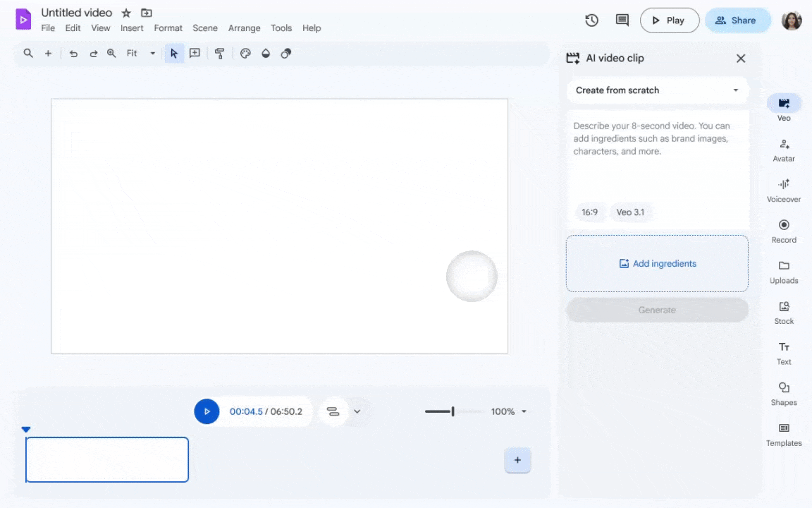Open the Scene menu

[205, 28]
